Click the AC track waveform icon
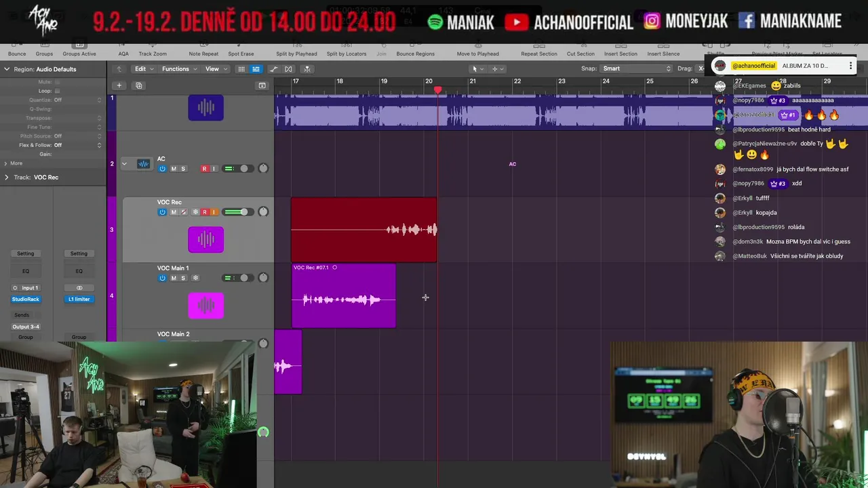The width and height of the screenshot is (868, 488). [143, 164]
